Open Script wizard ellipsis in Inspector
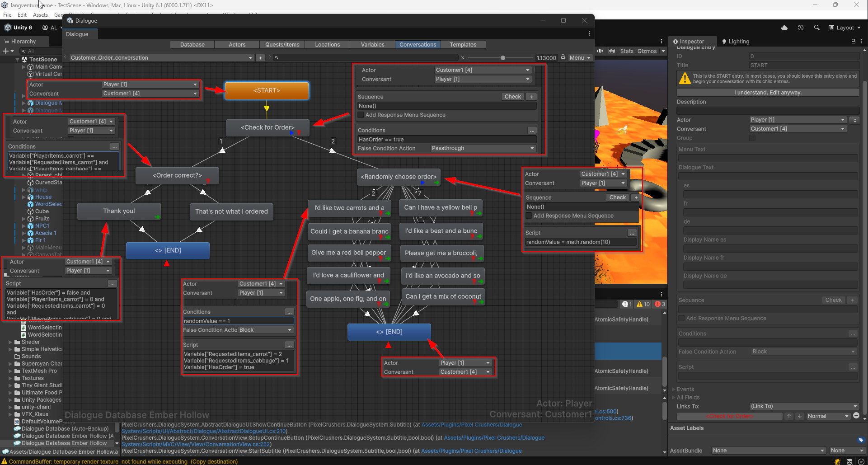Image resolution: width=868 pixels, height=465 pixels. point(853,367)
